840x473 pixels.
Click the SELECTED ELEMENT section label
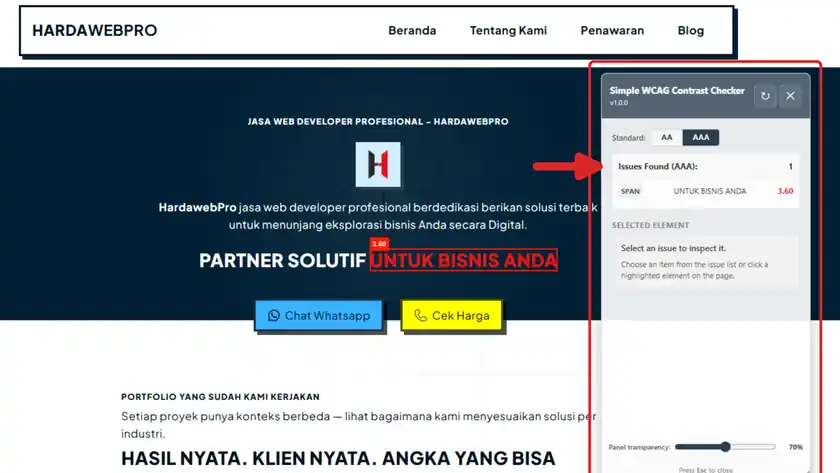(650, 226)
